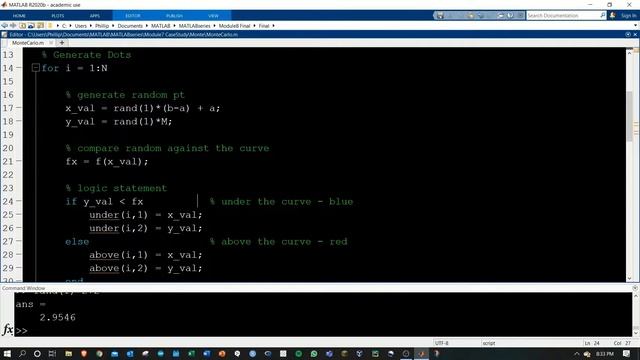Click the UTF-8 encoding status entry

tap(442, 343)
